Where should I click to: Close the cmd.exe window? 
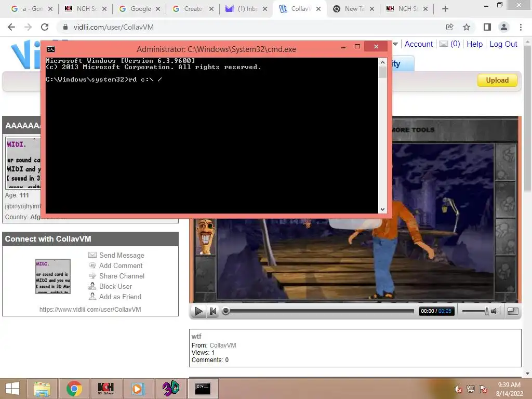click(x=376, y=46)
